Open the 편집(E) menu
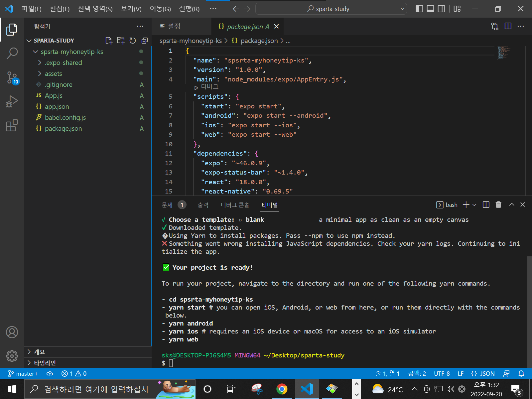The height and width of the screenshot is (399, 532). [60, 9]
